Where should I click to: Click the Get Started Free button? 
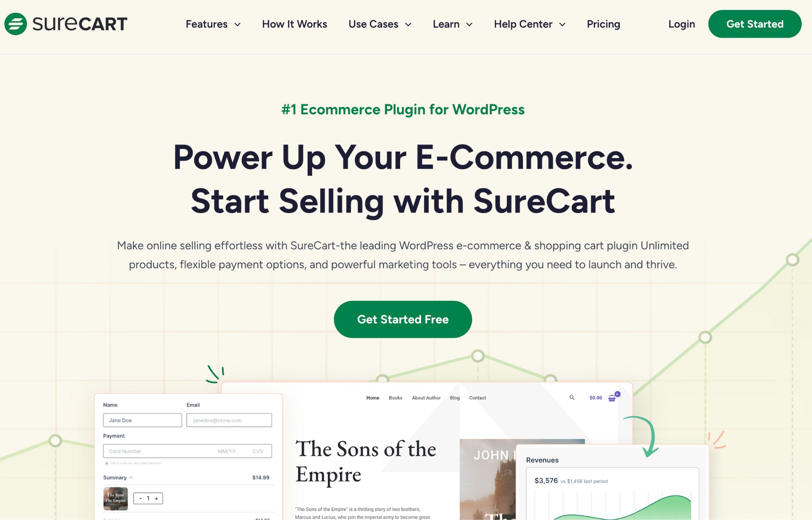click(x=402, y=319)
